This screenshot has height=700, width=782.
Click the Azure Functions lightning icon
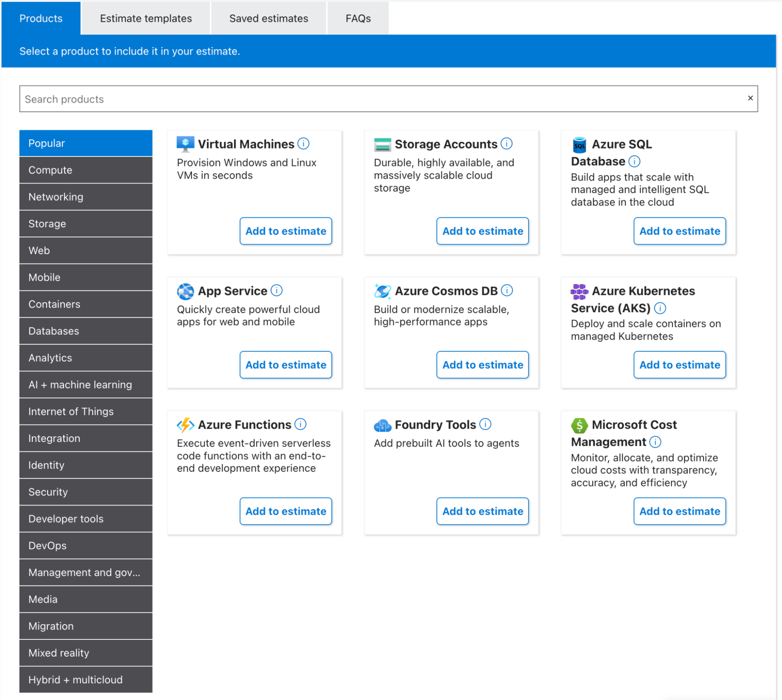[x=185, y=425]
